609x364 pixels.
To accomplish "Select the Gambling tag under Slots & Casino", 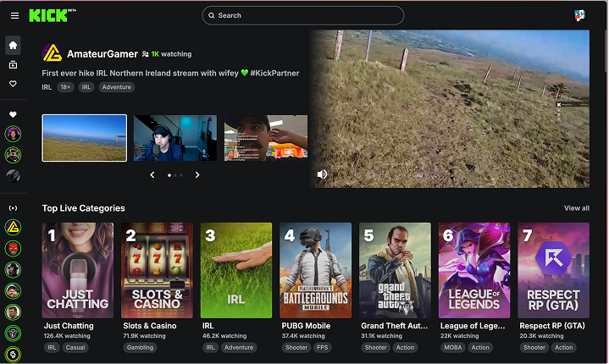I will click(141, 347).
